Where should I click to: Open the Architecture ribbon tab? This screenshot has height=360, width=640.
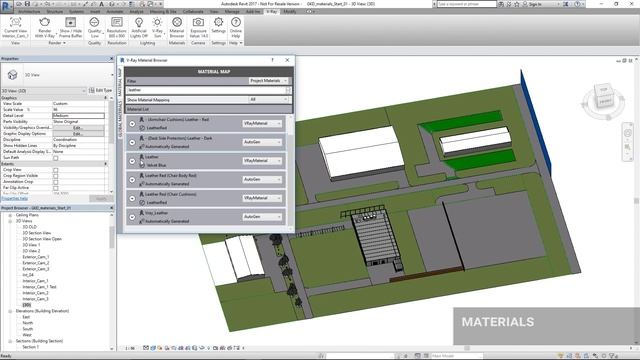pyautogui.click(x=29, y=12)
